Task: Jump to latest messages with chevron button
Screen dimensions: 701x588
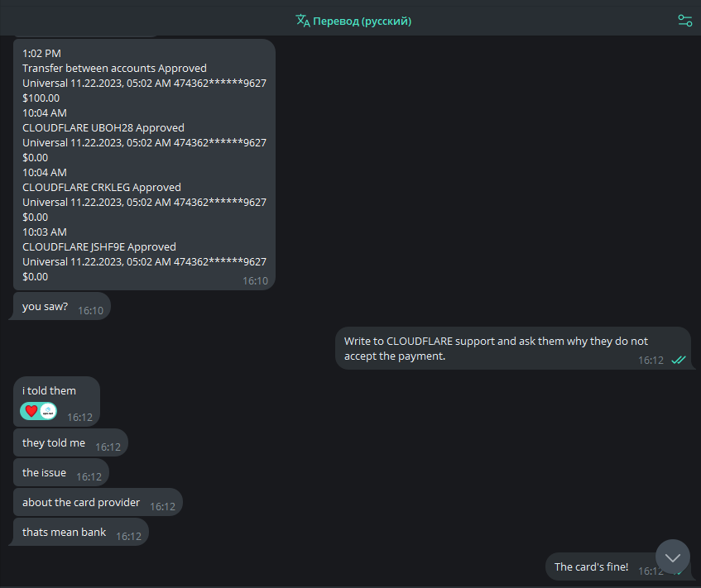Action: pos(672,557)
